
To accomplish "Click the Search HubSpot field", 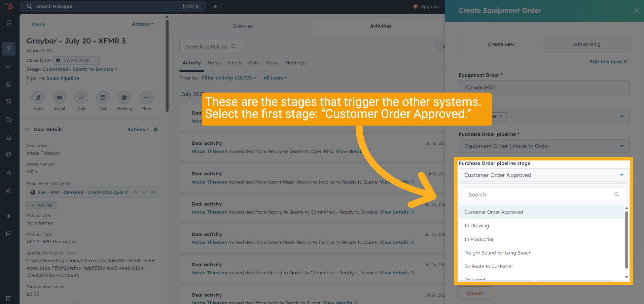I will click(x=113, y=6).
